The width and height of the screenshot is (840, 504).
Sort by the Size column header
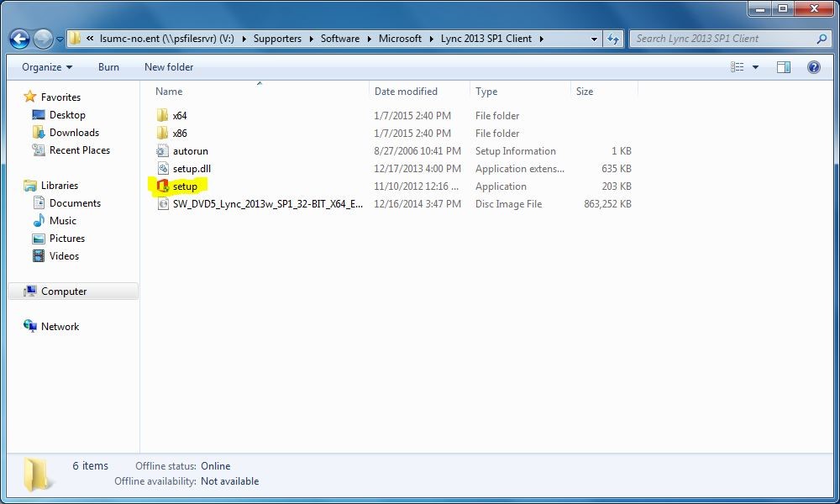coord(584,92)
